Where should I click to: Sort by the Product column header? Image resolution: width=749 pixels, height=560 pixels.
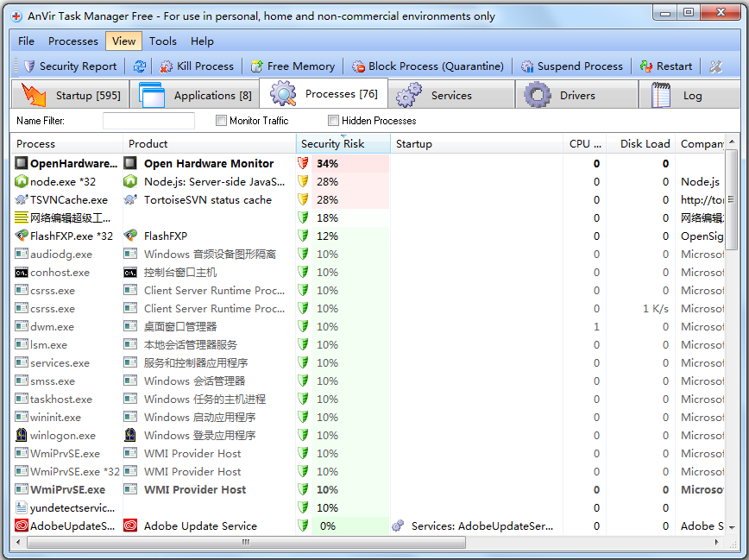click(209, 144)
